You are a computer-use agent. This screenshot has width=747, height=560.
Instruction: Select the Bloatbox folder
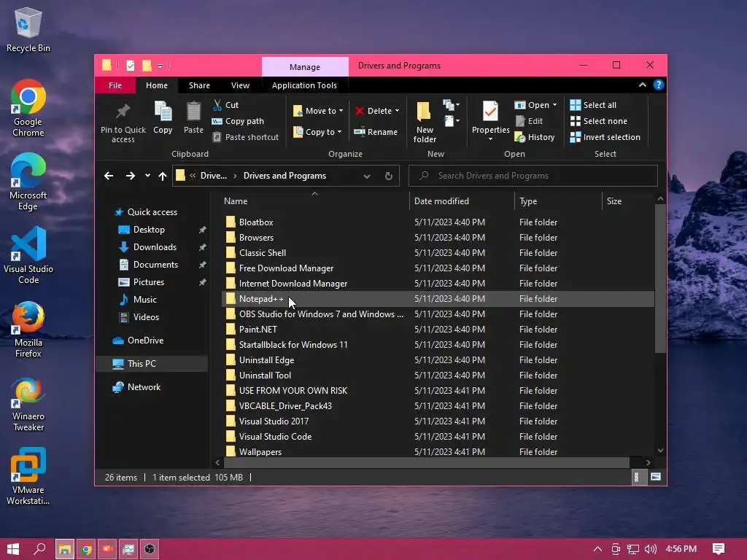pyautogui.click(x=438, y=222)
